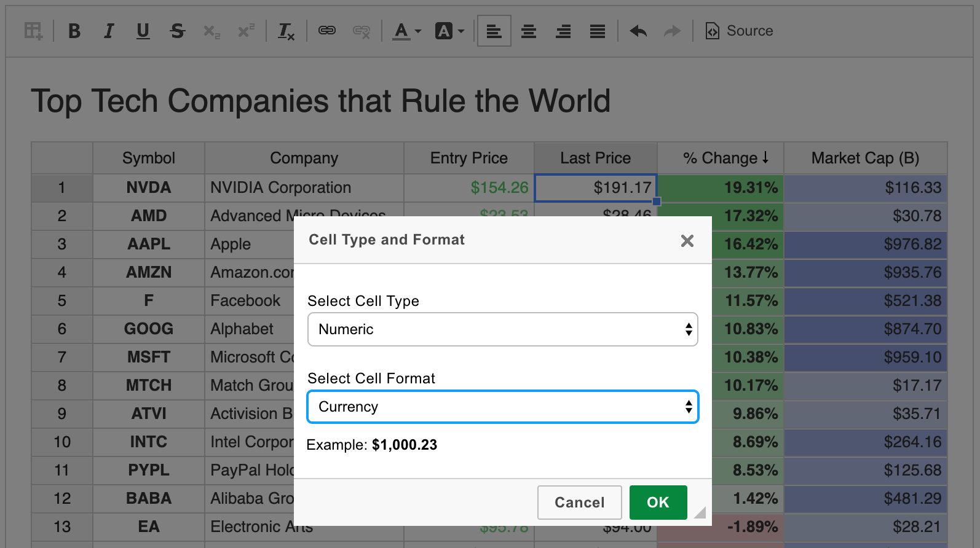Image resolution: width=980 pixels, height=548 pixels.
Task: Click the insert table icon
Action: coord(33,31)
